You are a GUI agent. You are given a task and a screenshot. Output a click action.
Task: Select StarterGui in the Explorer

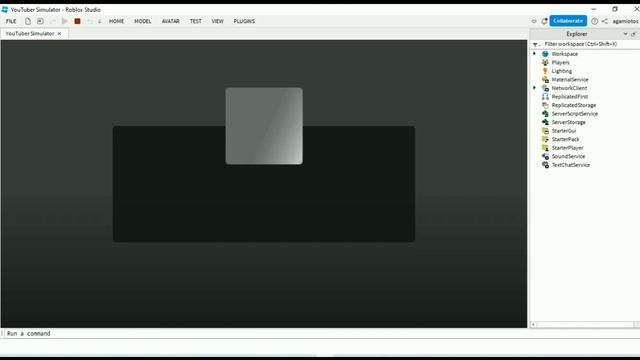click(x=564, y=131)
